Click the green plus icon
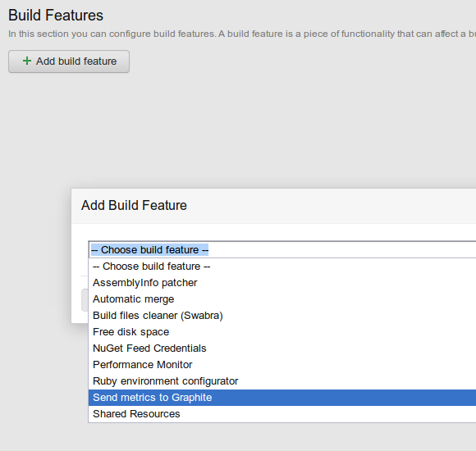Viewport: 476px width, 451px height. tap(27, 61)
